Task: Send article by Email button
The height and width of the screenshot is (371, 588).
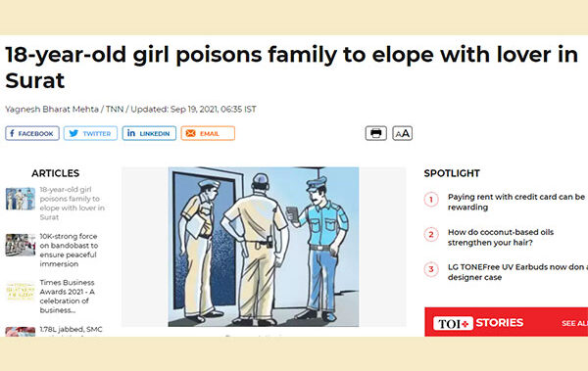Action: pos(208,133)
